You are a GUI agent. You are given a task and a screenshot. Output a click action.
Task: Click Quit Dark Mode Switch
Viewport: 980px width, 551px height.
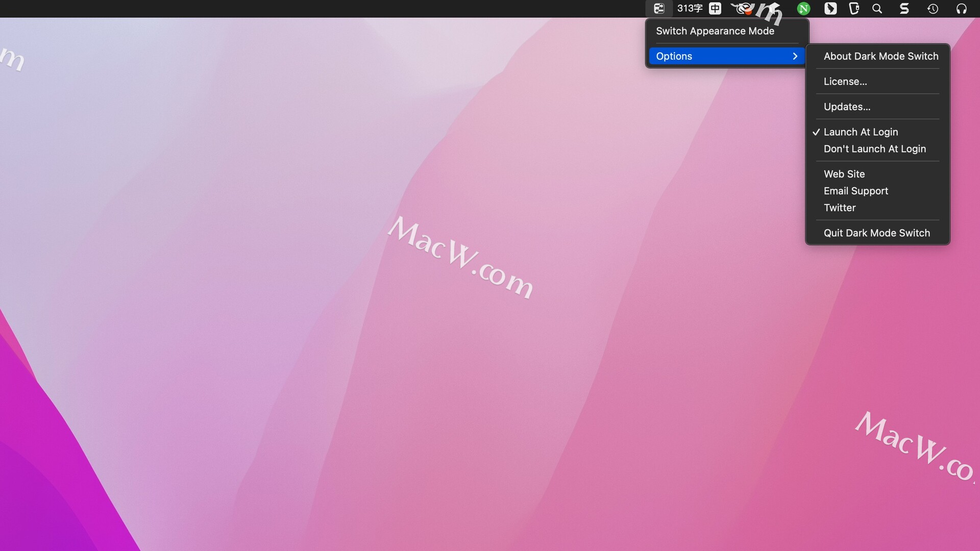click(x=877, y=233)
